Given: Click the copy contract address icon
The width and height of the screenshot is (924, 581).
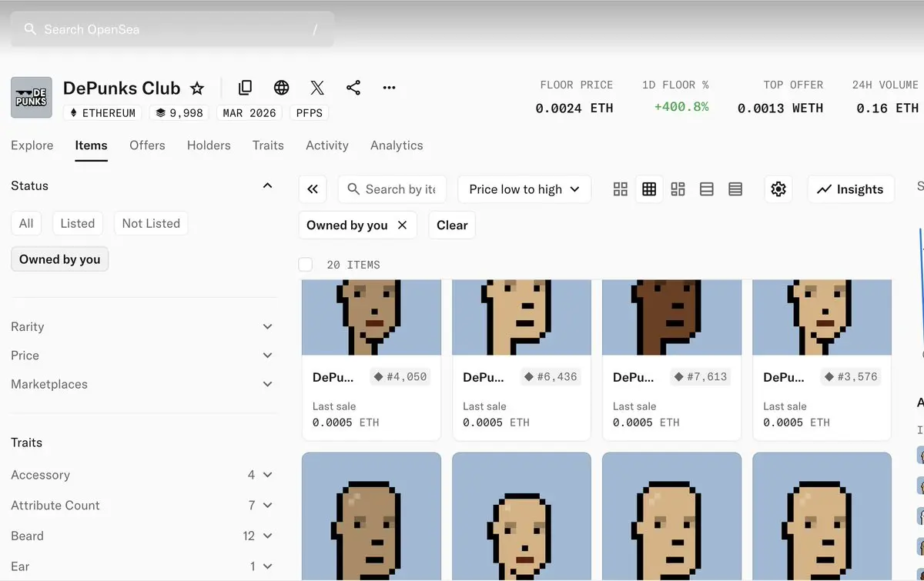Looking at the screenshot, I should coord(245,88).
